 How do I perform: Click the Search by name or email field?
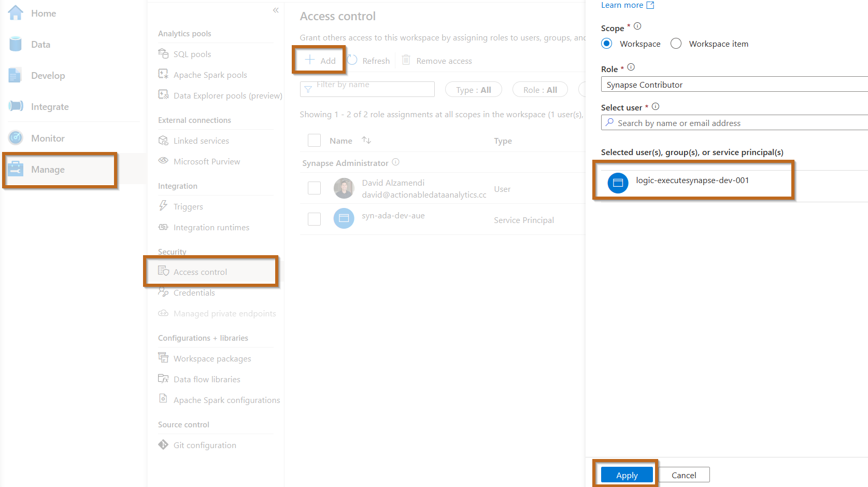click(x=734, y=123)
